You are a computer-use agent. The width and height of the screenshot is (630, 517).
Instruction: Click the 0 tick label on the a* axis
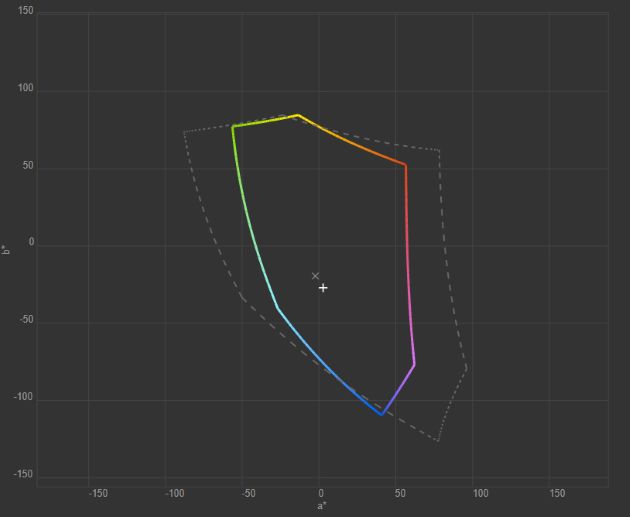pos(321,493)
